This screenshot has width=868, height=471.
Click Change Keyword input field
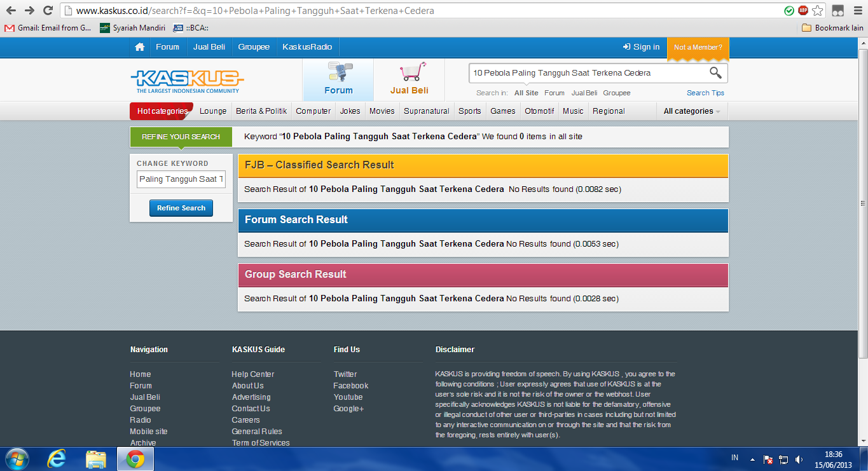click(x=181, y=179)
